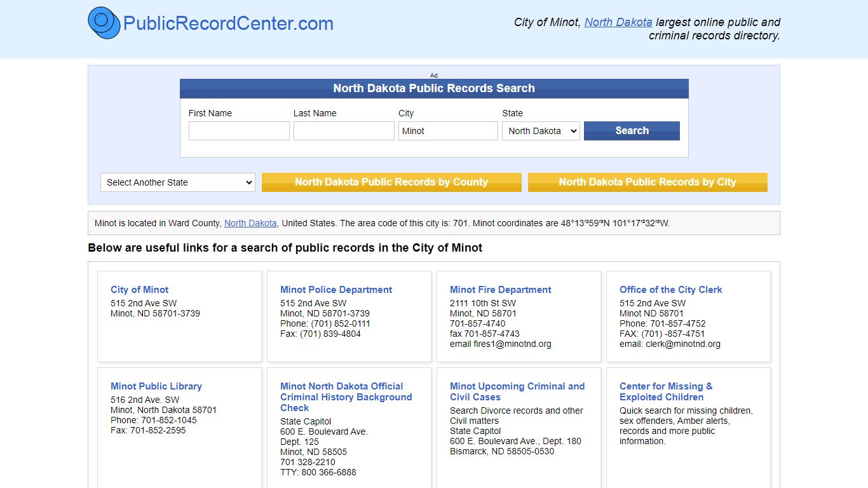Click the Ad label above the search box
Image resolution: width=868 pixels, height=488 pixels.
click(434, 75)
